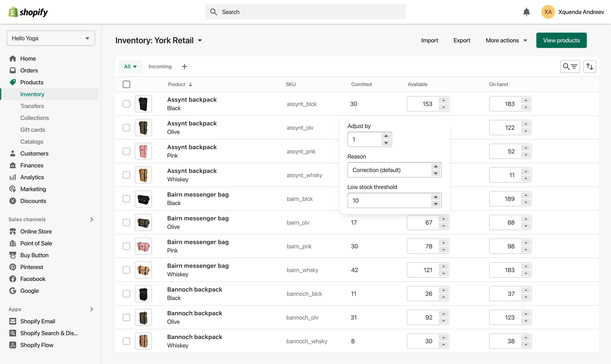Check the Assynt backpack Black row

point(126,104)
